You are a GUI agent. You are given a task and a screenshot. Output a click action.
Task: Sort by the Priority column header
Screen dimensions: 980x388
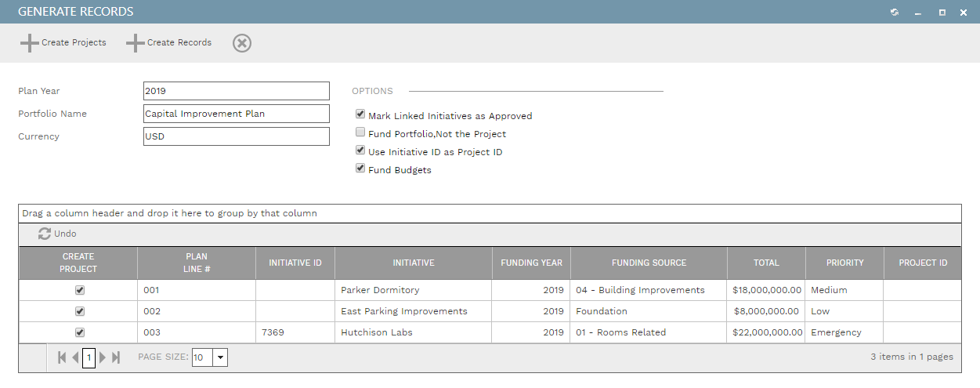(844, 263)
